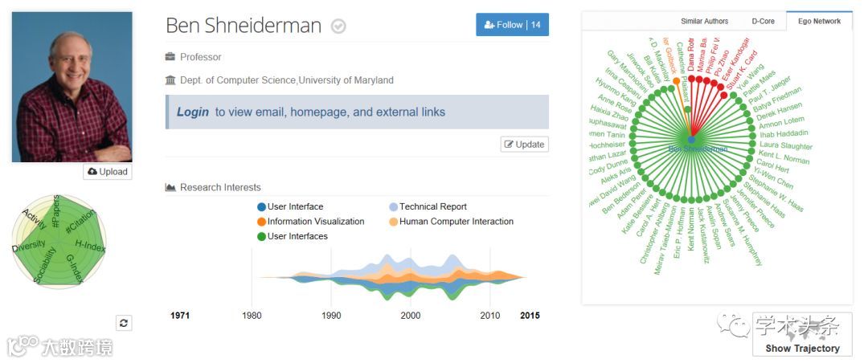The height and width of the screenshot is (363, 868).
Task: Click the Follow button with user icon
Action: click(x=512, y=25)
